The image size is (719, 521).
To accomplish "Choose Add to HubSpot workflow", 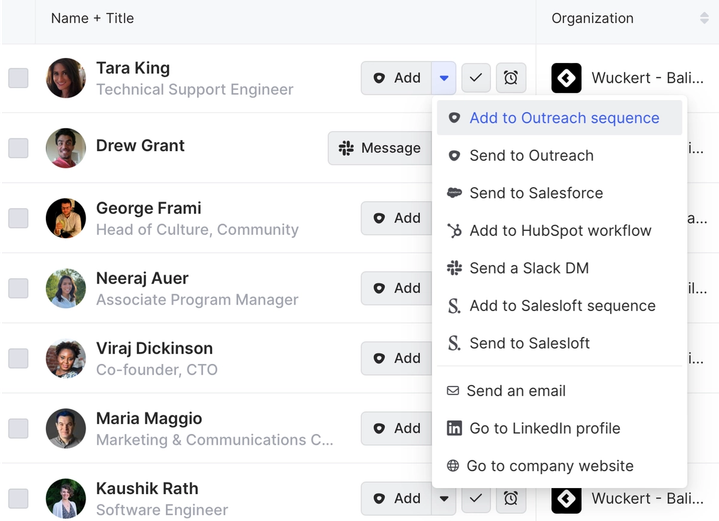I will [559, 231].
